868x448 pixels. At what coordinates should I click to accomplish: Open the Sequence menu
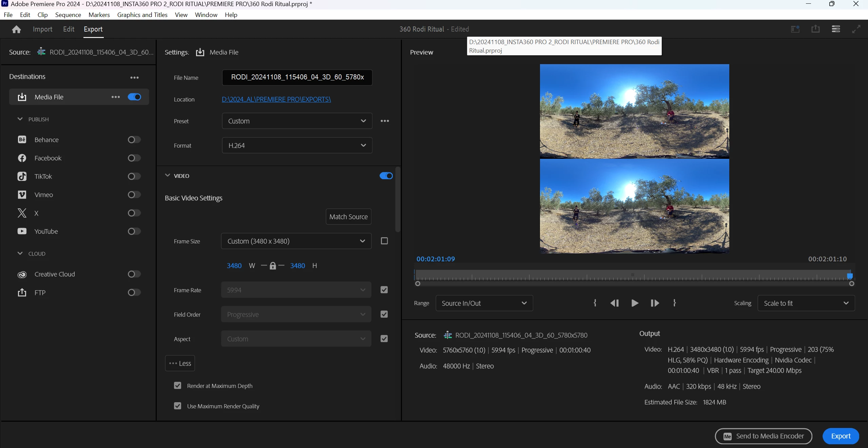point(68,15)
